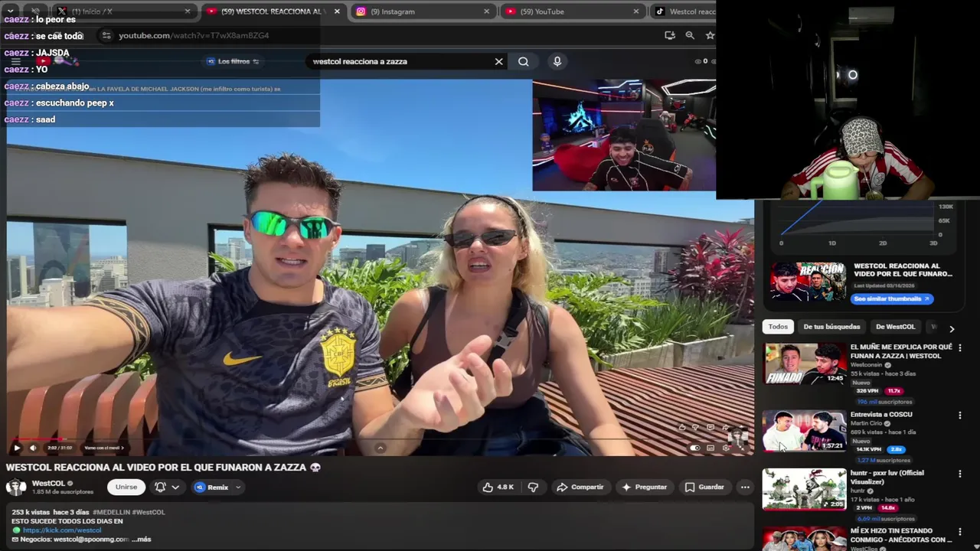
Task: Select the De WestCOL chip
Action: pyautogui.click(x=895, y=327)
